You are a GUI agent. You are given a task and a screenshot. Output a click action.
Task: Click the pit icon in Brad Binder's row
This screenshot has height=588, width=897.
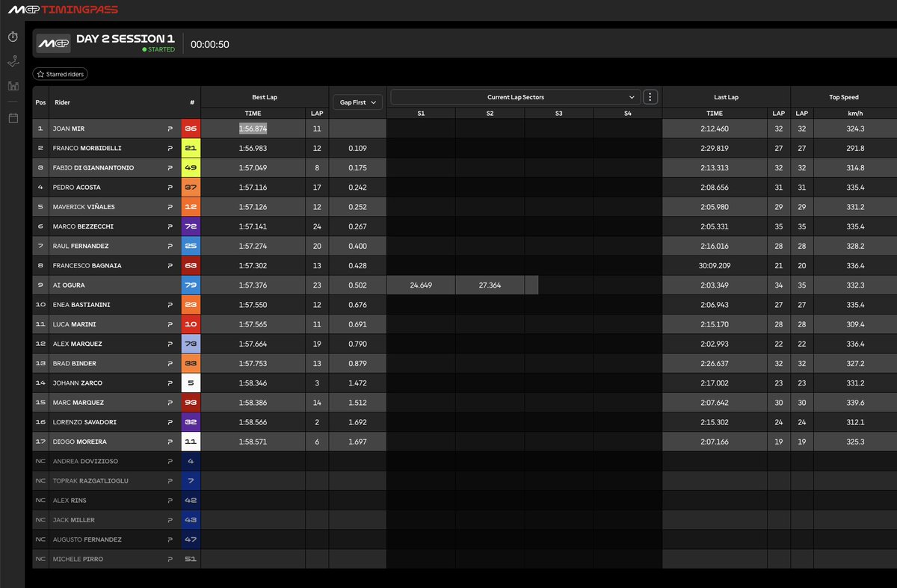click(170, 363)
